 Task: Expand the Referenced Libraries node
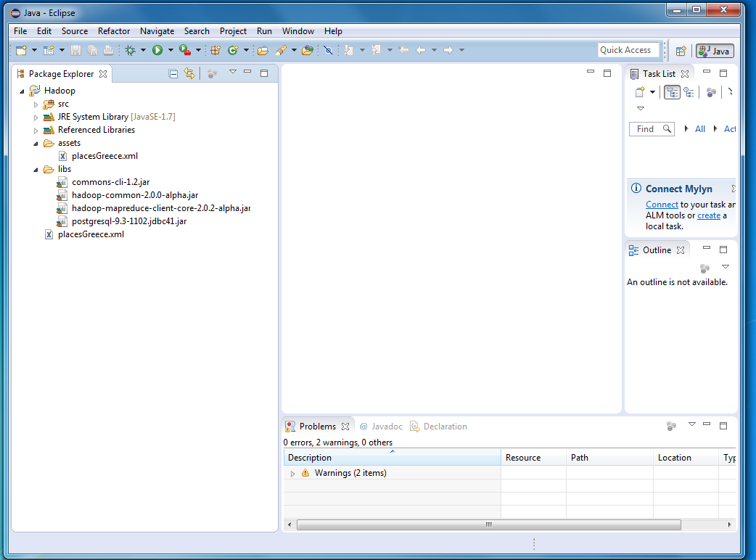tap(36, 130)
